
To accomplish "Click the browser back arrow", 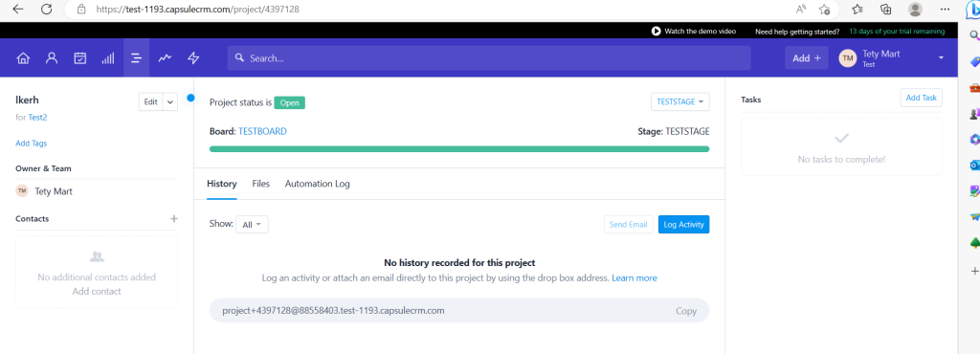I will (18, 10).
